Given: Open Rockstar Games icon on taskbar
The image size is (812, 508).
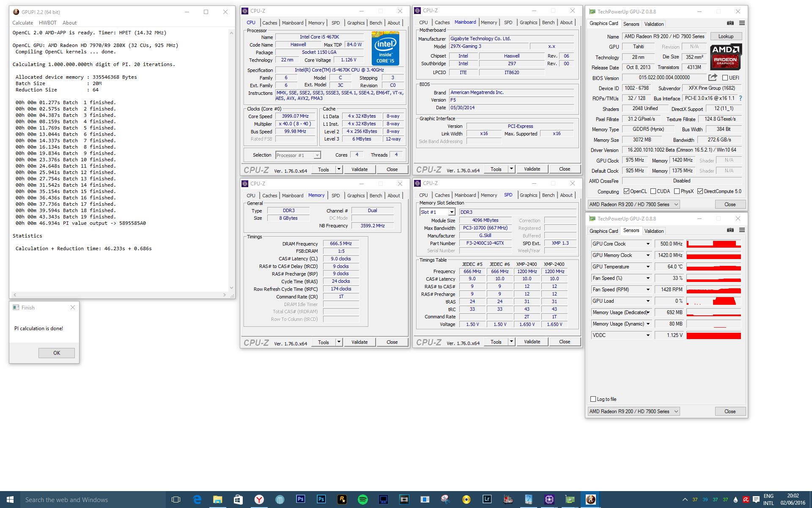Looking at the screenshot, I should [x=342, y=500].
